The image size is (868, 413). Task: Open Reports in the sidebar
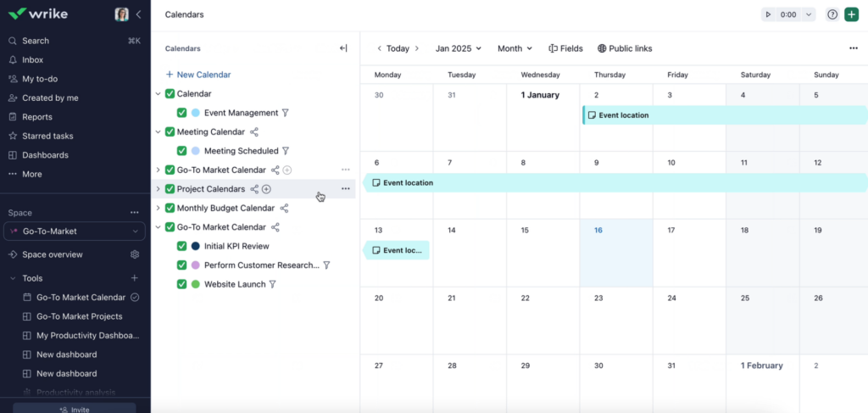(x=37, y=117)
